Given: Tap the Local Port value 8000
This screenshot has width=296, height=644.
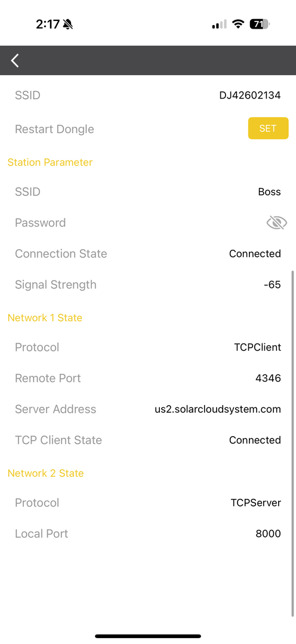Looking at the screenshot, I should 268,533.
